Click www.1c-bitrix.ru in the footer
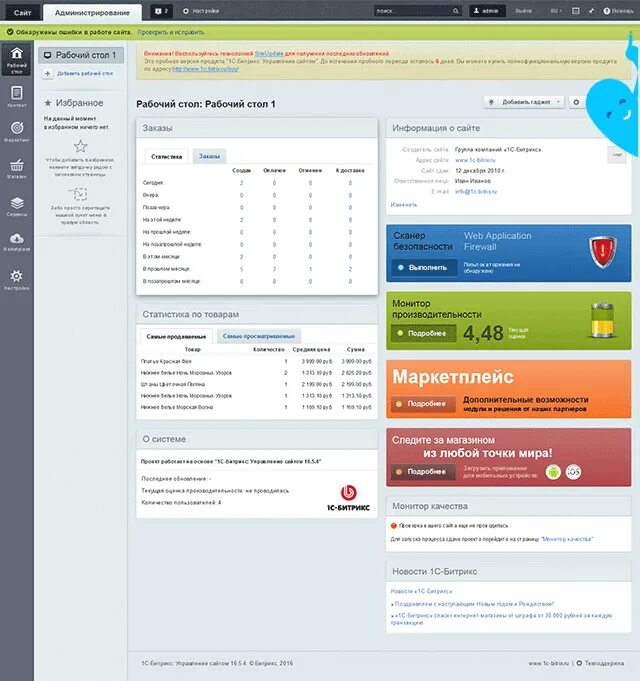The width and height of the screenshot is (640, 681). [x=548, y=663]
